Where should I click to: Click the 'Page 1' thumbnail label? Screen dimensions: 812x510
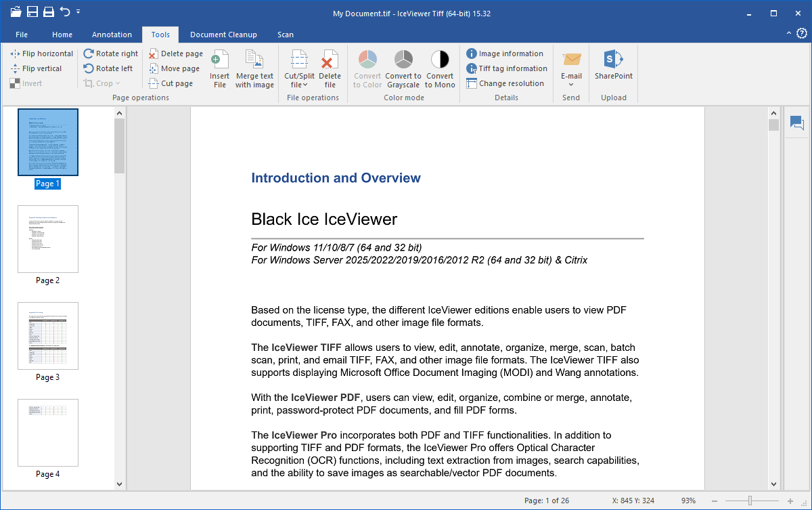[48, 184]
